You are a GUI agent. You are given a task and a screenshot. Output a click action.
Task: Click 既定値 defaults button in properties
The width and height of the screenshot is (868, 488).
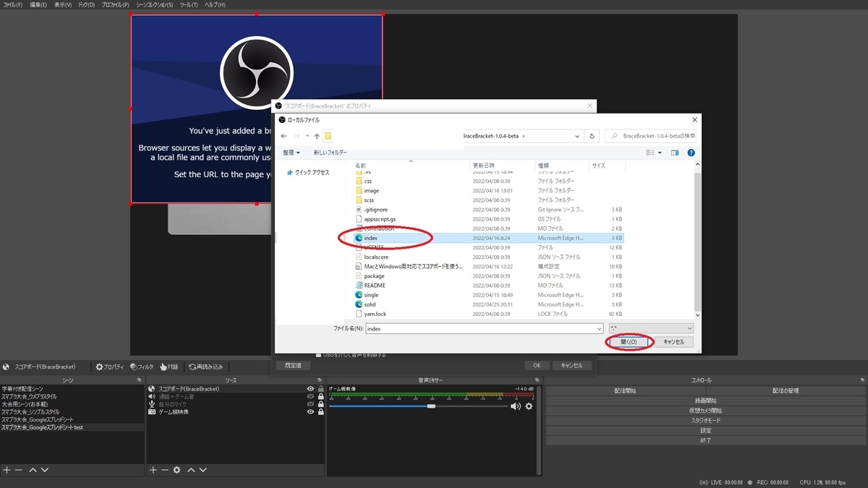pos(293,366)
